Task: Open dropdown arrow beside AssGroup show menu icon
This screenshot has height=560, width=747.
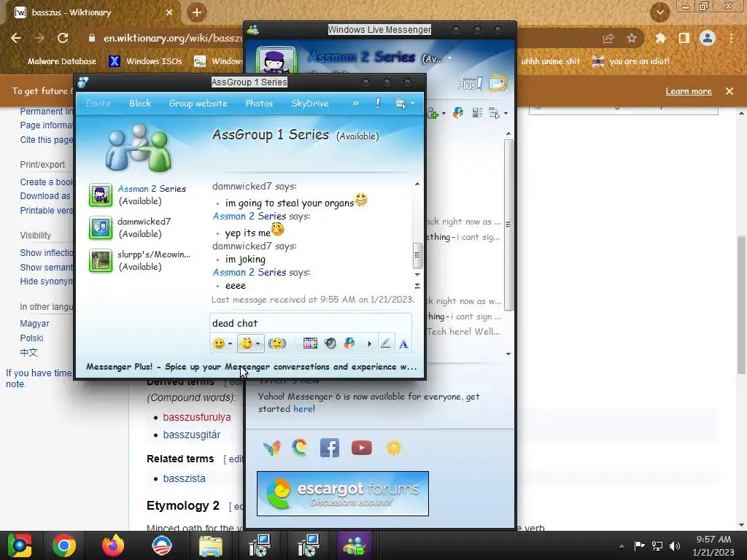Action: [413, 104]
